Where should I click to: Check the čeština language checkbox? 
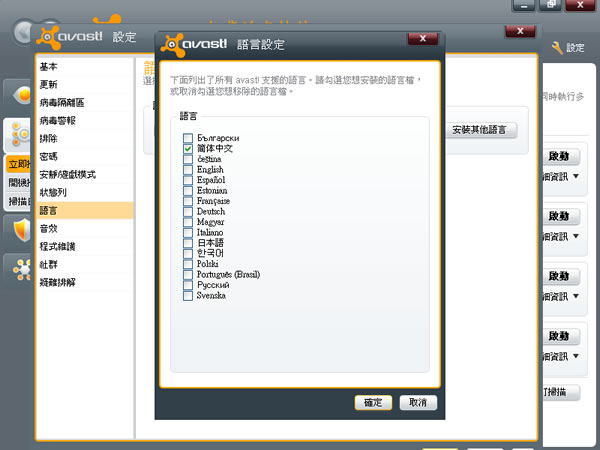[188, 159]
